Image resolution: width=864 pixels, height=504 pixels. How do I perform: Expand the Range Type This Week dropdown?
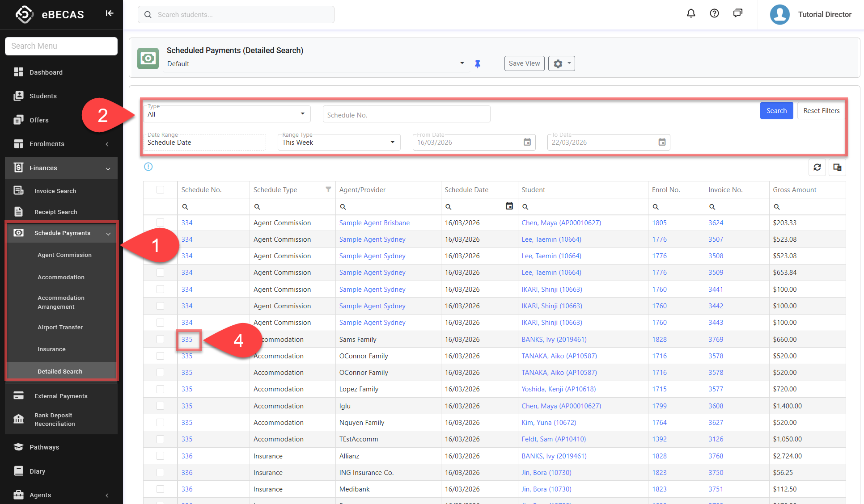point(339,142)
